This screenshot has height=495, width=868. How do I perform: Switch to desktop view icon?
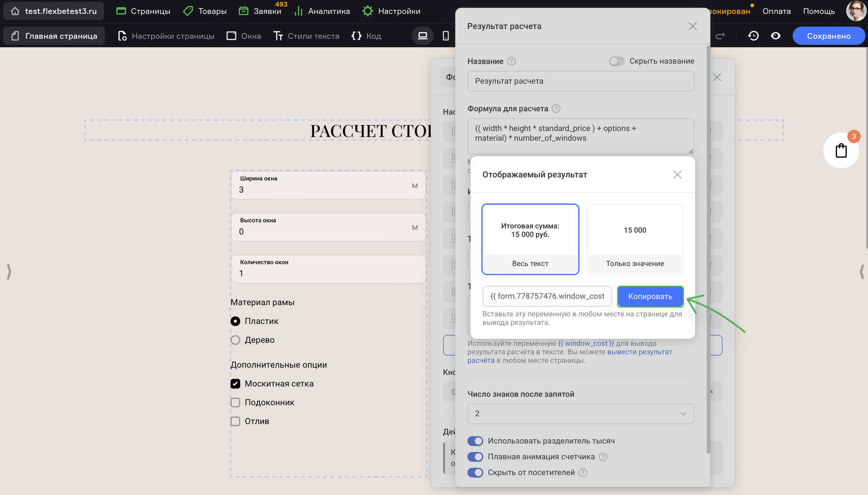click(x=423, y=36)
